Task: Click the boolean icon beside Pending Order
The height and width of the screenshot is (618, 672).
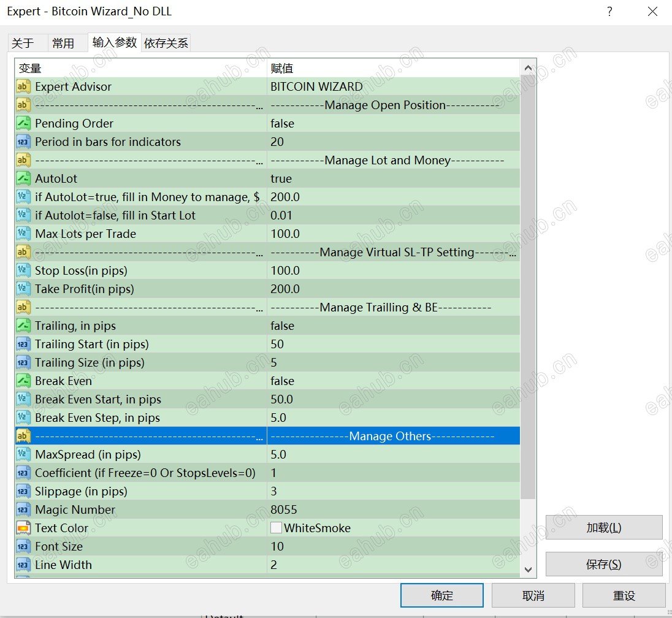Action: pos(23,123)
